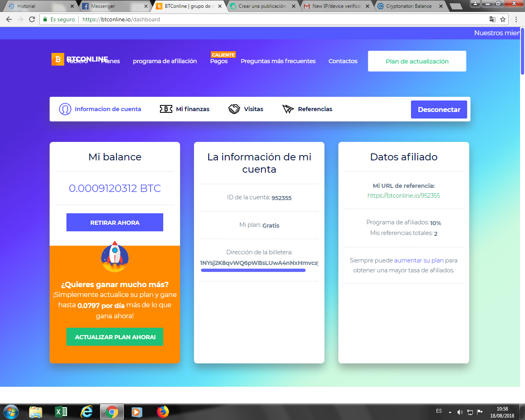Close the Cryptonator: Balance tab

pos(441,6)
